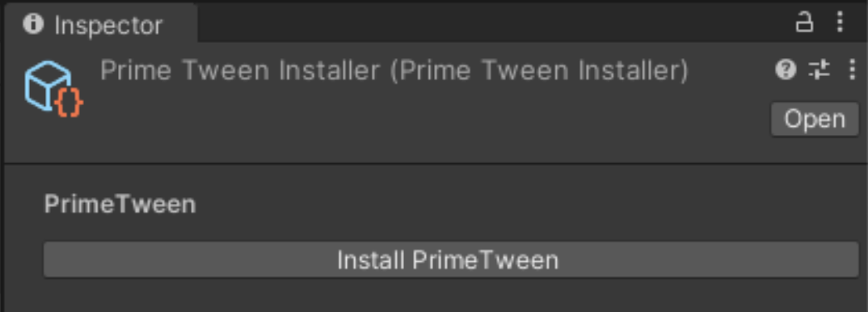Open the presets sliders icon
Screen dimensions: 868x312
pos(820,70)
